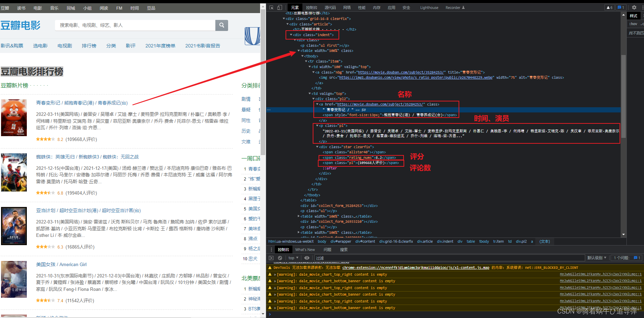Click the 美国女孩 poster thumbnail

click(14, 279)
